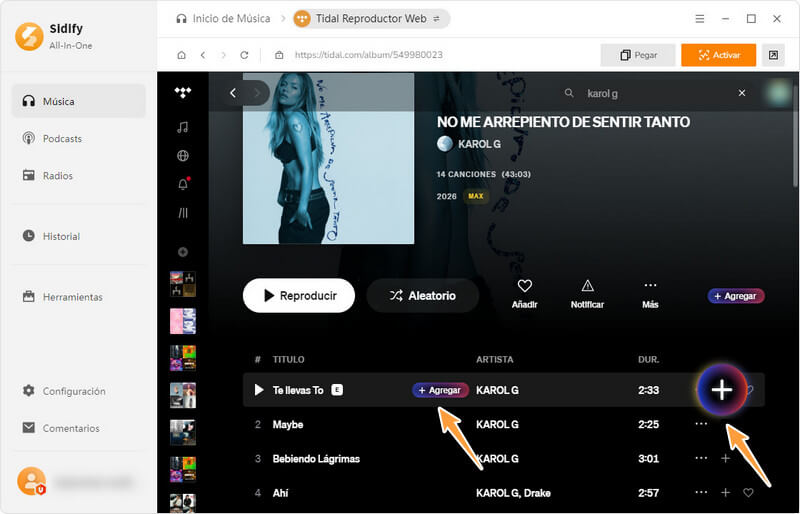Viewport: 800px width, 514px height.
Task: Click the DUR. column header
Action: click(x=648, y=359)
